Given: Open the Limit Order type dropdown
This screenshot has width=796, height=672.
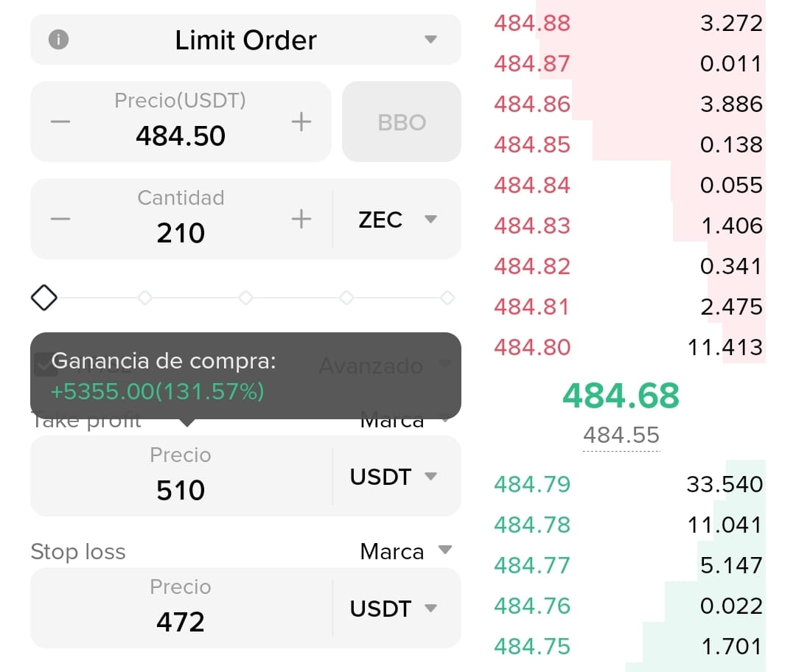Looking at the screenshot, I should point(245,40).
